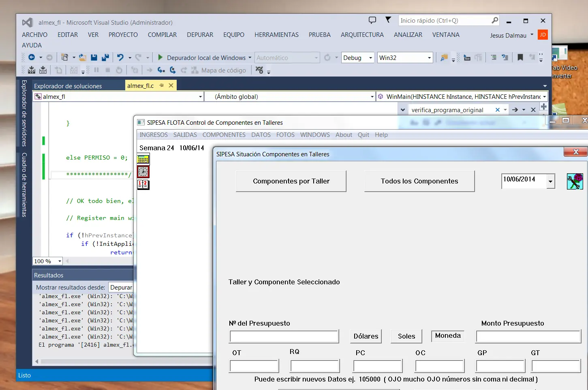Open the ARCHIVO menu
588x390 pixels.
pos(34,35)
